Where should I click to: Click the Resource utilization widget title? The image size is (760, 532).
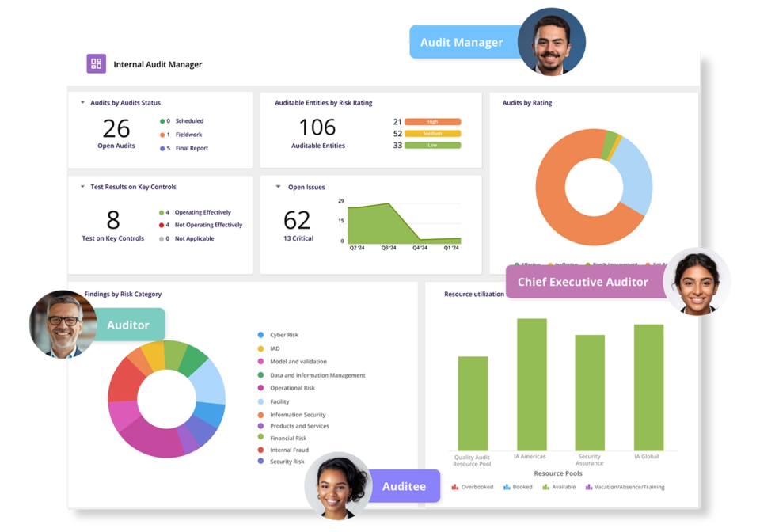click(x=474, y=294)
